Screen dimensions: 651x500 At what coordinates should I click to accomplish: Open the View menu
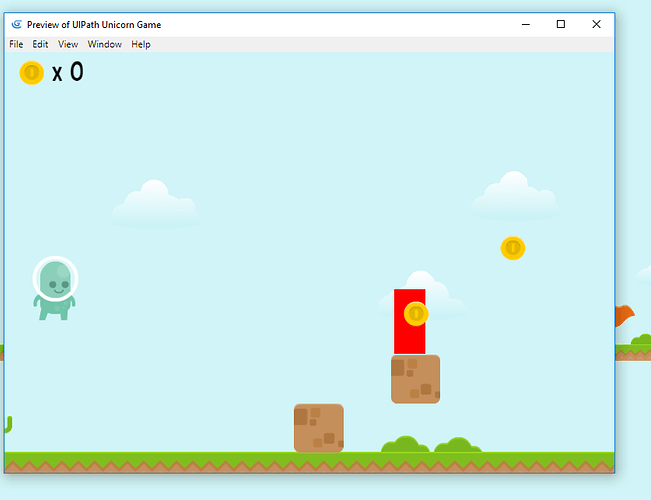68,44
